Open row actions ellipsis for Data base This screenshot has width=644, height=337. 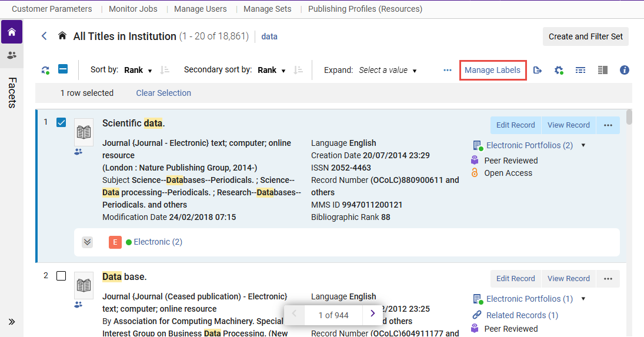click(608, 279)
